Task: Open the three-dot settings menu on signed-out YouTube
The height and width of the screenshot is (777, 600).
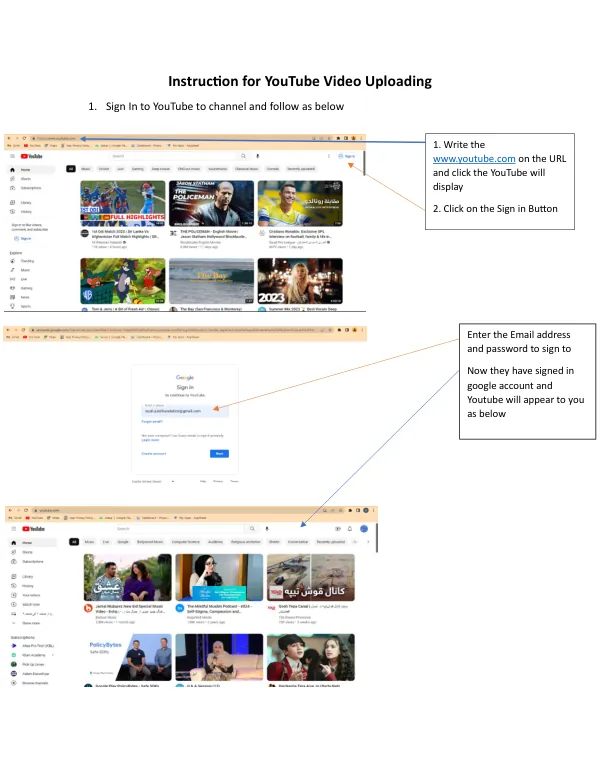Action: coord(328,156)
